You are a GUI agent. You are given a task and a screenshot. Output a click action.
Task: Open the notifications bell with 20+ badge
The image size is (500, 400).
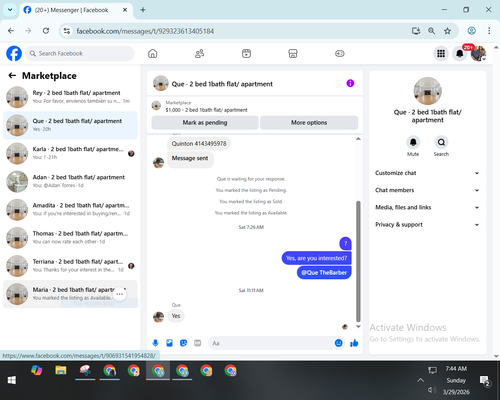click(460, 53)
